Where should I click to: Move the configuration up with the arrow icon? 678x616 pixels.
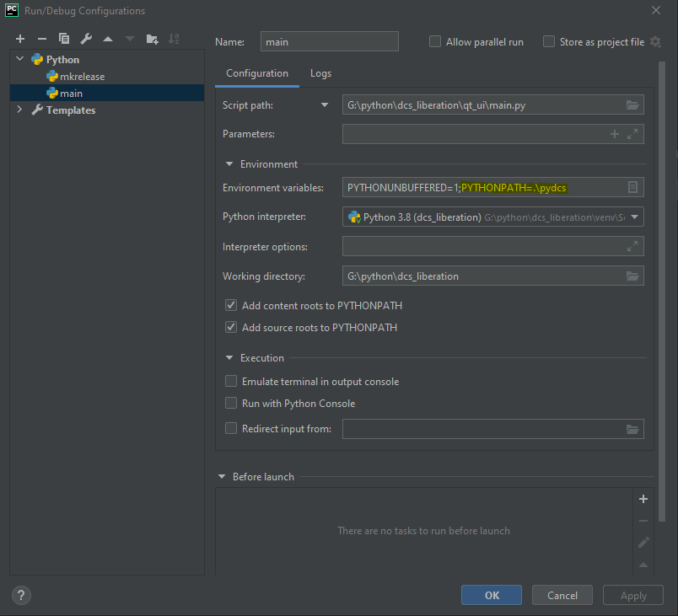tap(107, 38)
